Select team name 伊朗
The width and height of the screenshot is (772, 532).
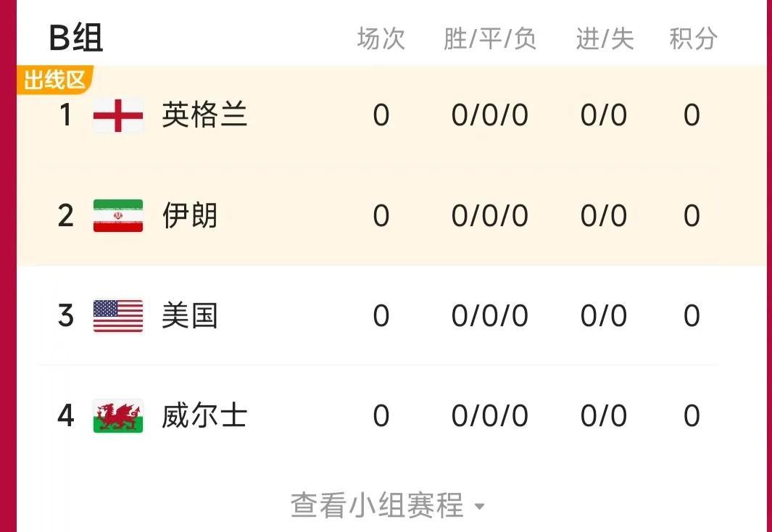pyautogui.click(x=189, y=215)
